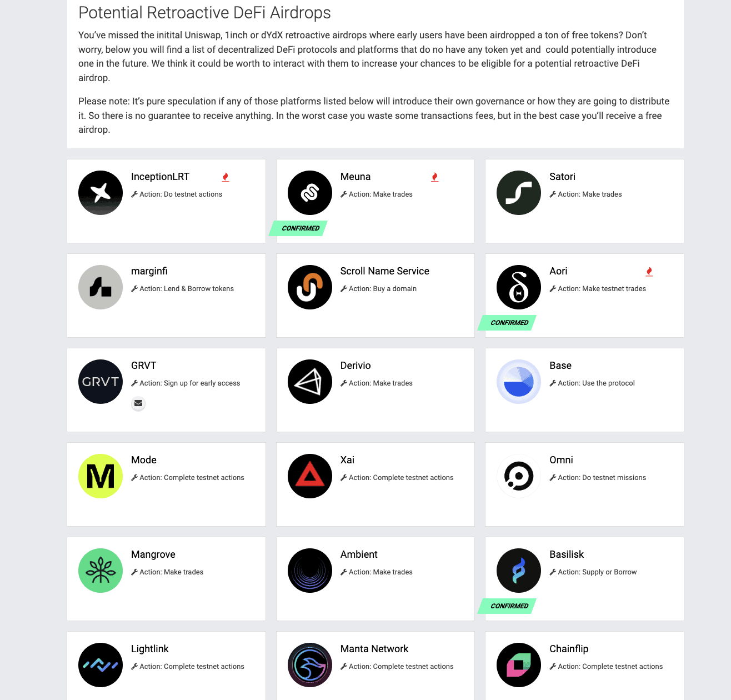
Task: Click the Meuna project logo
Action: [x=310, y=193]
